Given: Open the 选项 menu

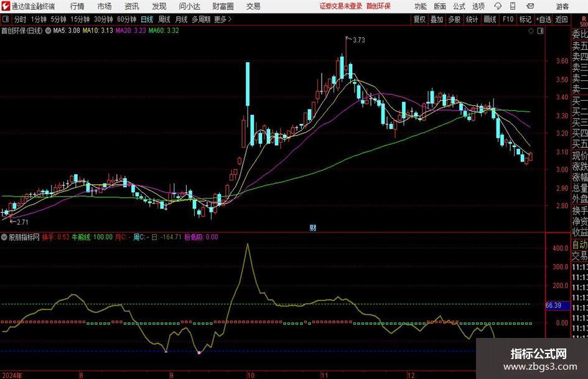Looking at the screenshot, I should click(x=478, y=6).
